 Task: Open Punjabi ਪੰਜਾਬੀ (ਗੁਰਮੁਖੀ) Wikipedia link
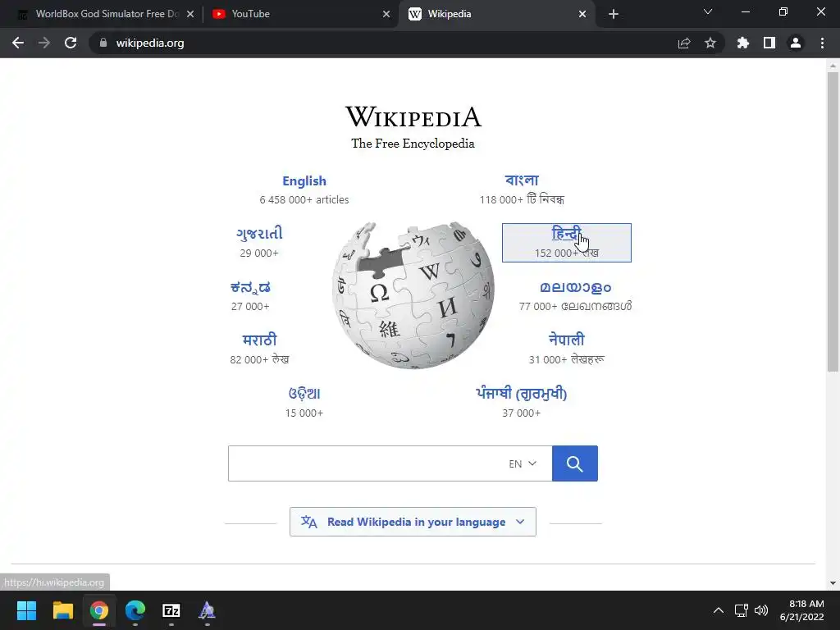click(x=521, y=394)
